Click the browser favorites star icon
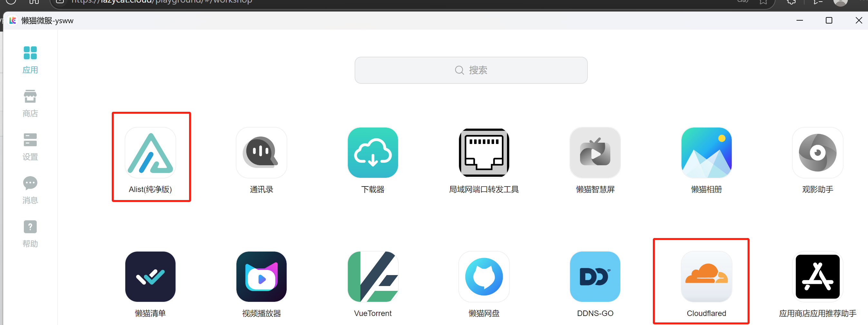Viewport: 868px width, 325px height. (x=763, y=2)
